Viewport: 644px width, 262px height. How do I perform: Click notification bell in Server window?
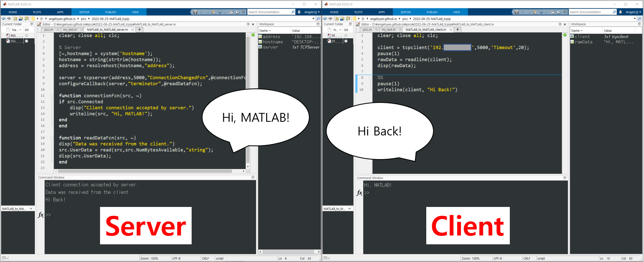click(299, 12)
